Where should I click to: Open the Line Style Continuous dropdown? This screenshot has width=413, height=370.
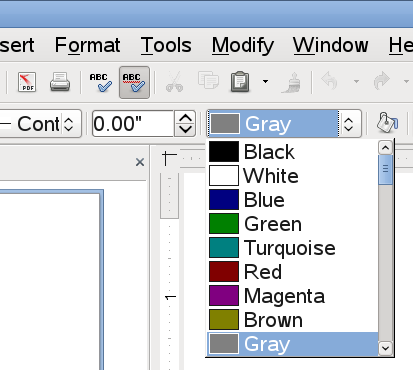[x=41, y=124]
